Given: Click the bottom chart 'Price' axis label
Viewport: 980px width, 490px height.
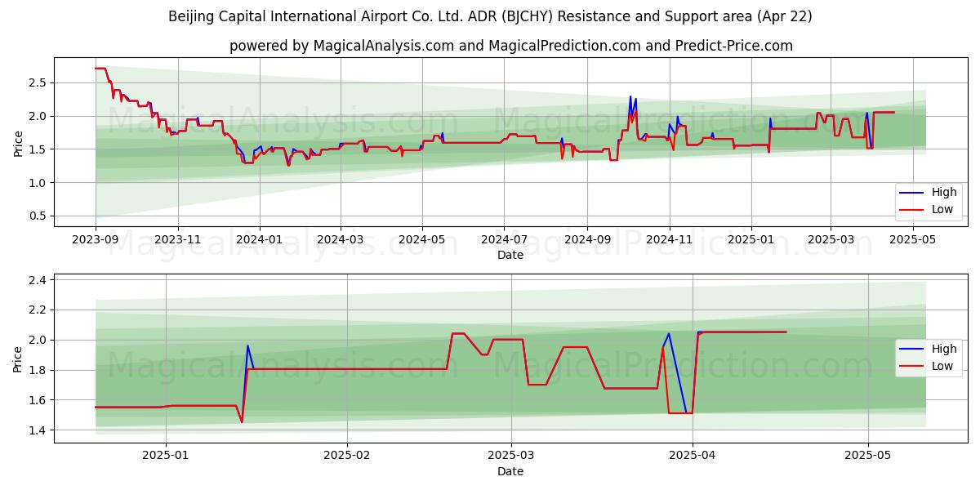Looking at the screenshot, I should click(x=18, y=359).
